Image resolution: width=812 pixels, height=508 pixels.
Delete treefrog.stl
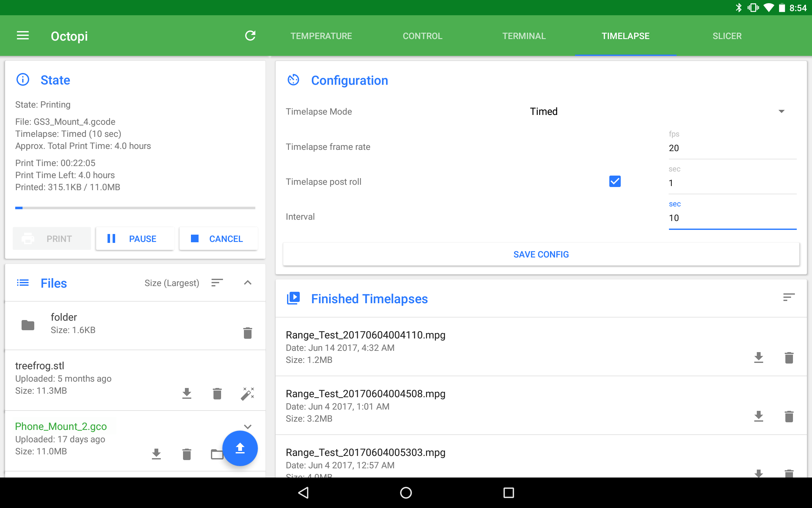pyautogui.click(x=217, y=393)
